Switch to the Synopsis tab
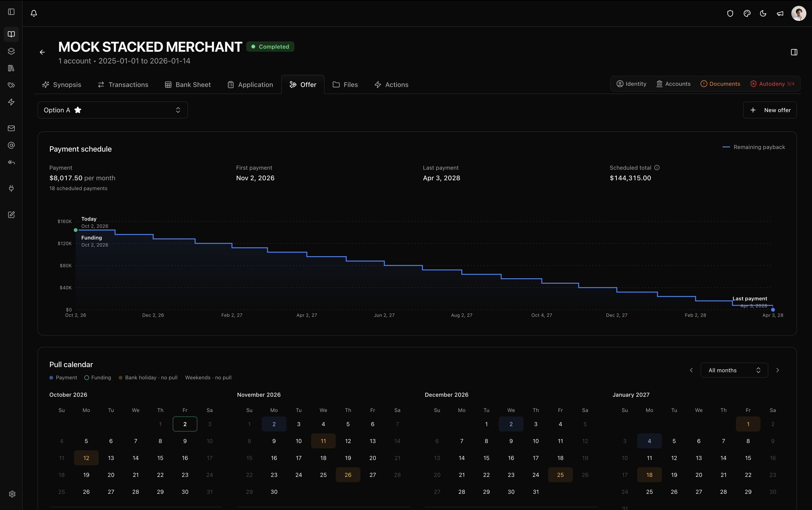 62,85
